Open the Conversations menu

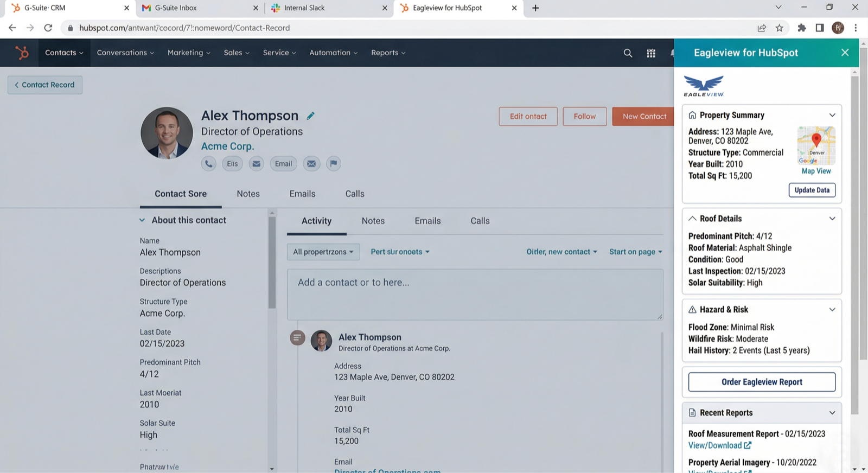click(x=125, y=53)
